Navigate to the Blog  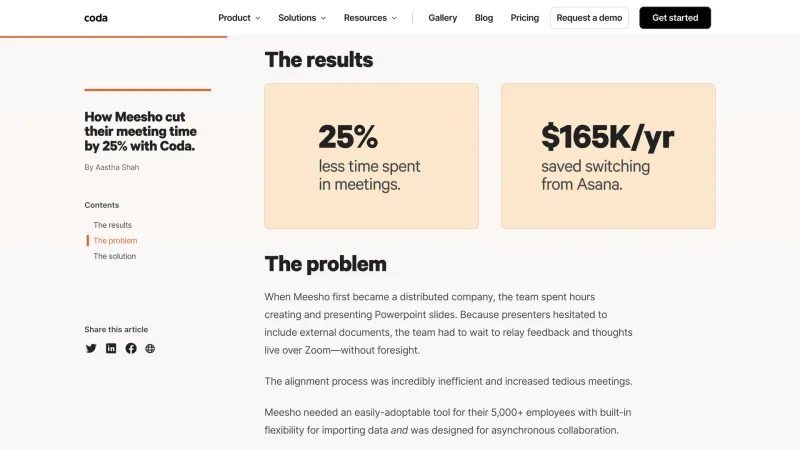pos(484,18)
